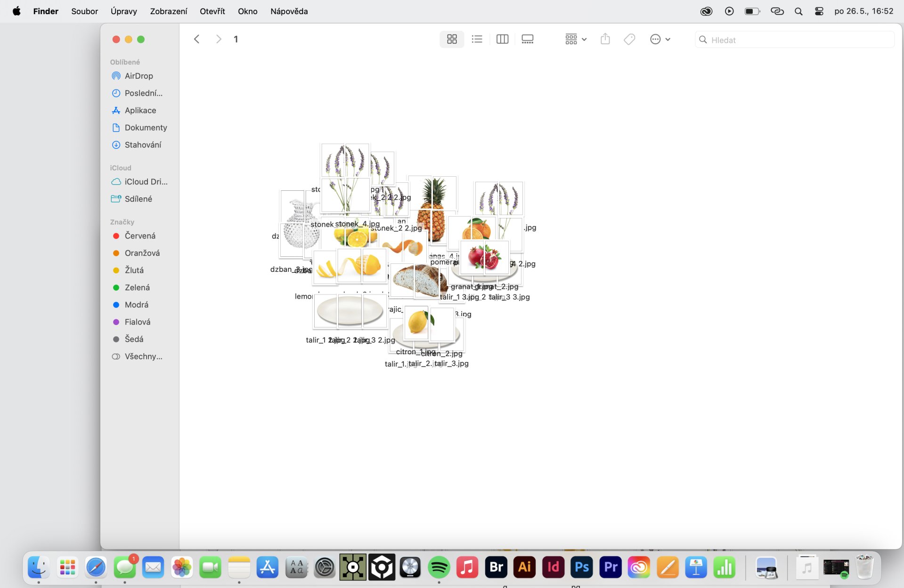904x588 pixels.
Task: Show all tags via Všechny…
Action: coord(143,357)
